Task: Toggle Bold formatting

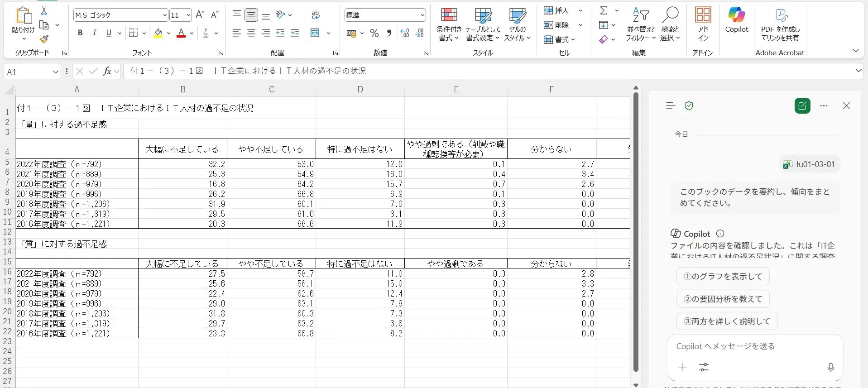Action: pyautogui.click(x=80, y=33)
